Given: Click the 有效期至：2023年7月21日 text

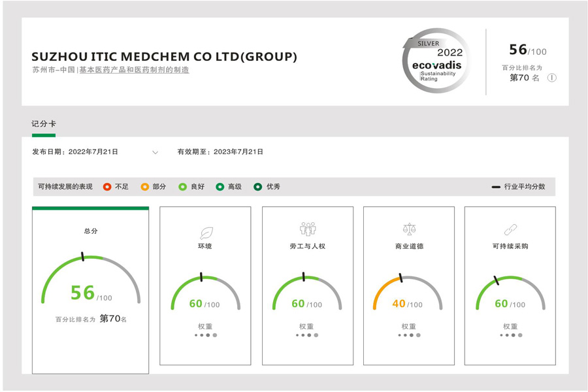Looking at the screenshot, I should 220,152.
